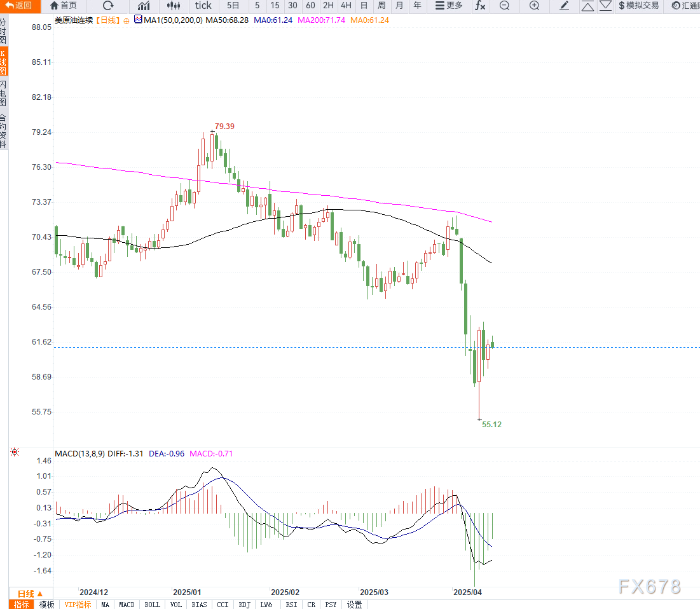The image size is (700, 609).
Task: Open the line chart style icon
Action: (144, 6)
